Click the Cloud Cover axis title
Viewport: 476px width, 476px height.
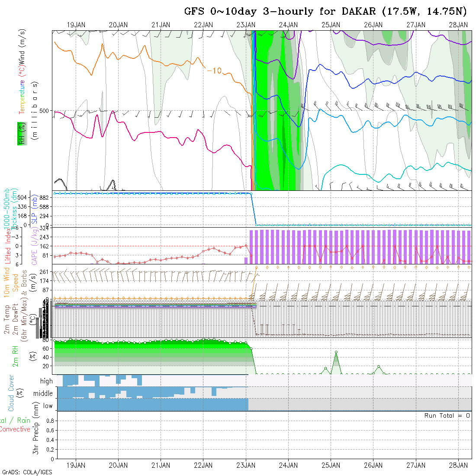[x=11, y=393]
